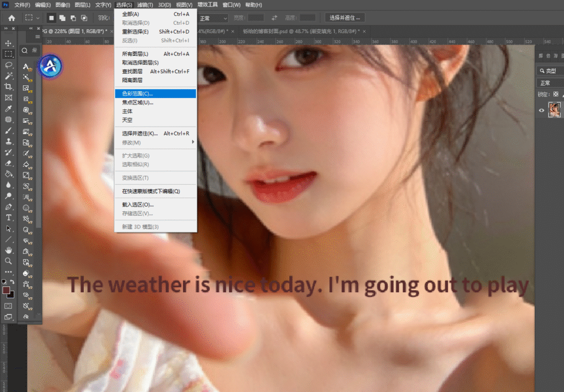This screenshot has height=392, width=564.
Task: Enable the Add to selection mode
Action: pyautogui.click(x=62, y=18)
